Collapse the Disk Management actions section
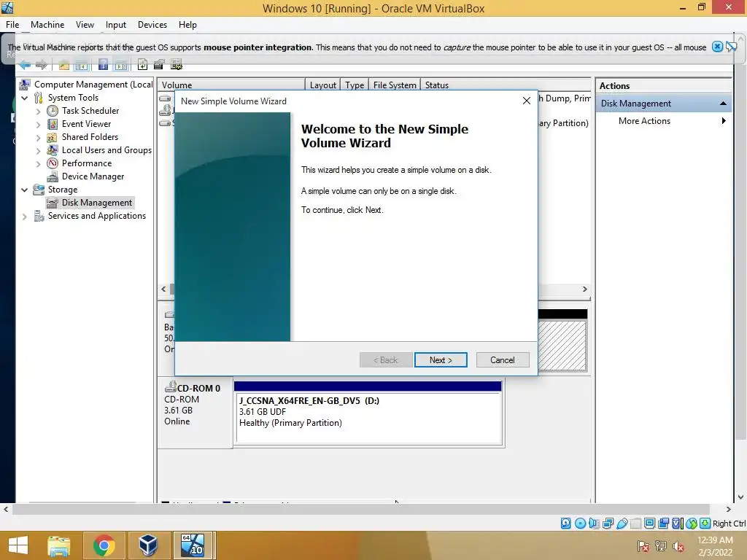 tap(723, 104)
